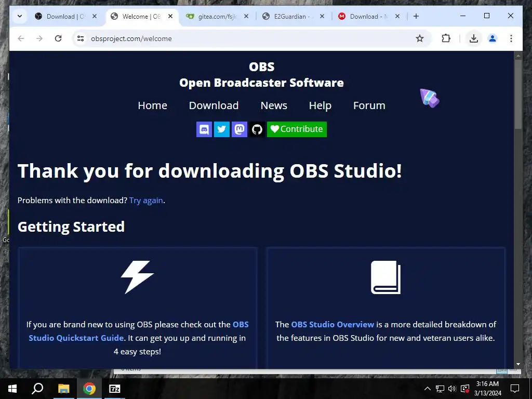Reload the current page
The width and height of the screenshot is (532, 399).
(x=58, y=38)
